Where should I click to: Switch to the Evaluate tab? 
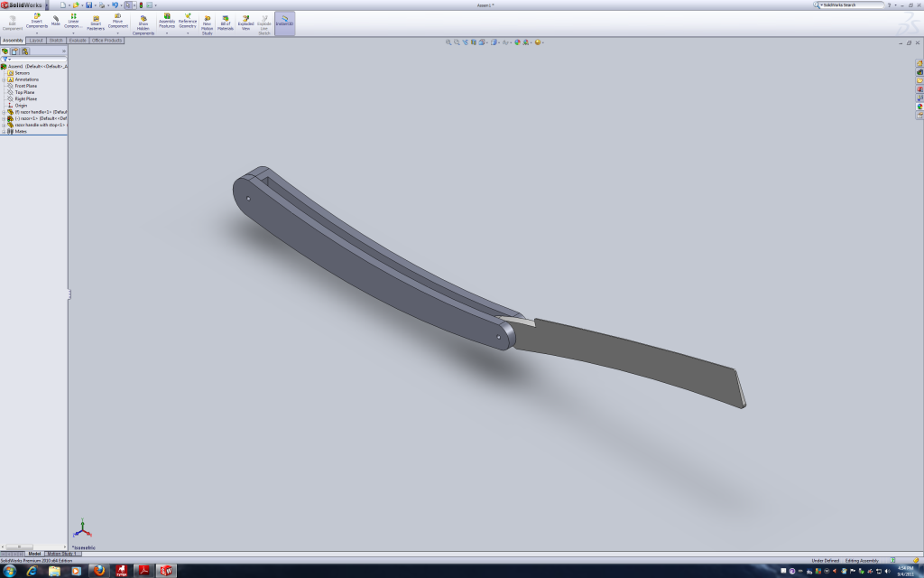[x=78, y=40]
